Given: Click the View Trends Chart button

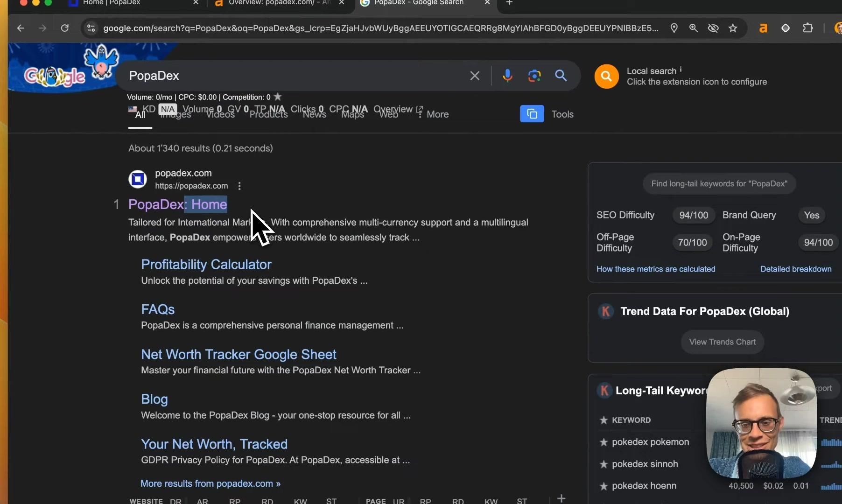Looking at the screenshot, I should tap(723, 342).
